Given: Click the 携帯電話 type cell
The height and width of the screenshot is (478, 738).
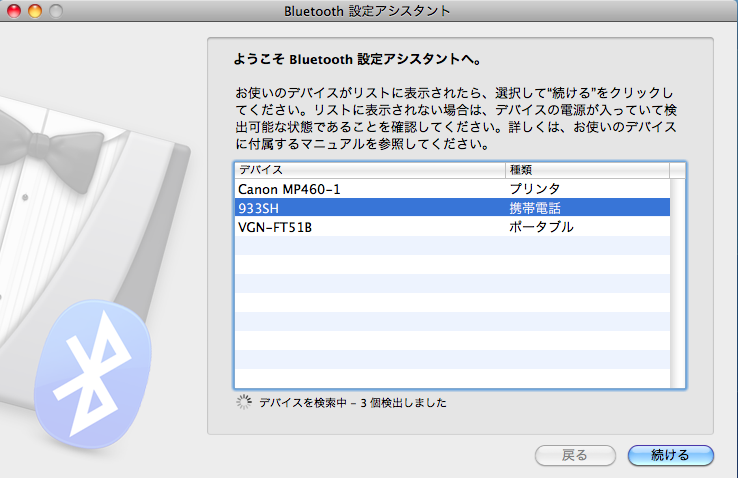Looking at the screenshot, I should pos(535,208).
